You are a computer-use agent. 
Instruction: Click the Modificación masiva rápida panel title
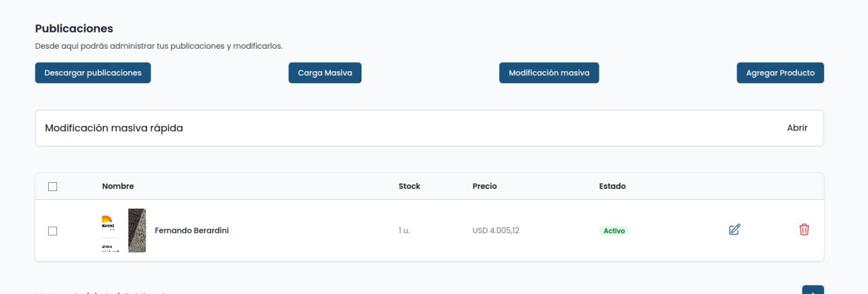(x=114, y=128)
